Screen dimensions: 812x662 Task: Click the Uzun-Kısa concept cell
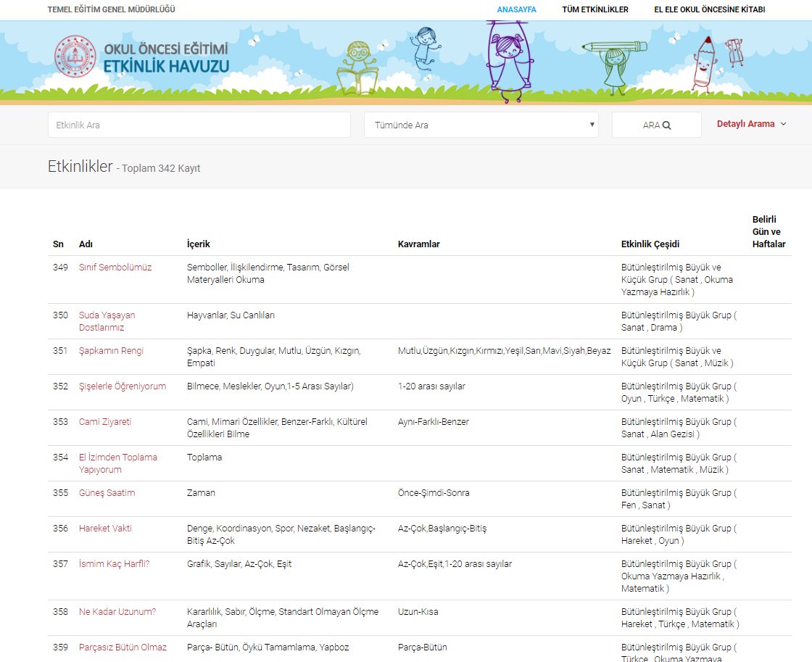[x=418, y=612]
